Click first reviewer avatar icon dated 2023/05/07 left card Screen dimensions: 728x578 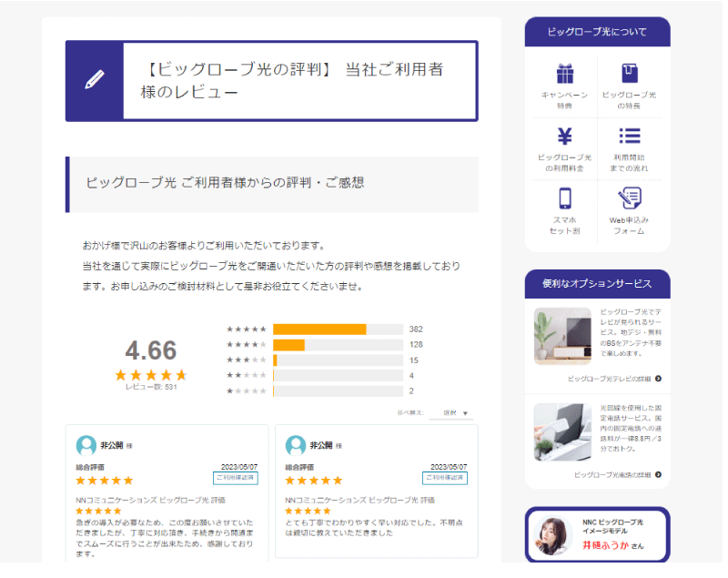86,446
